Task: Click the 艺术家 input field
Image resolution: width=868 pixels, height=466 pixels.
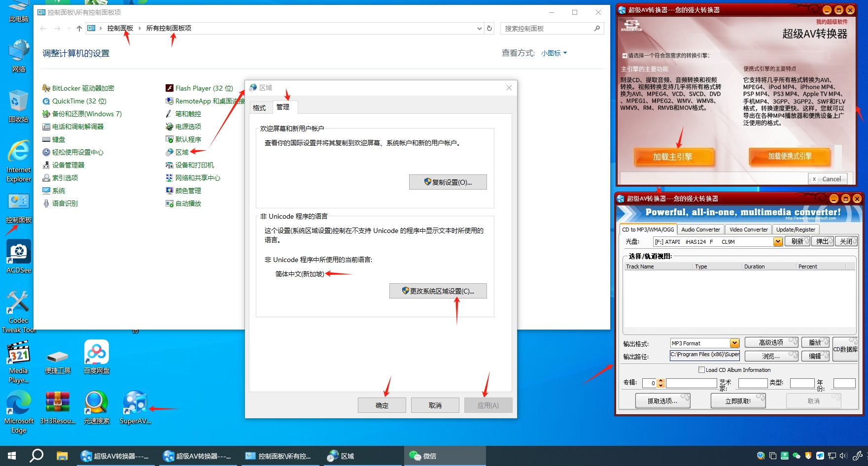Action: click(753, 383)
